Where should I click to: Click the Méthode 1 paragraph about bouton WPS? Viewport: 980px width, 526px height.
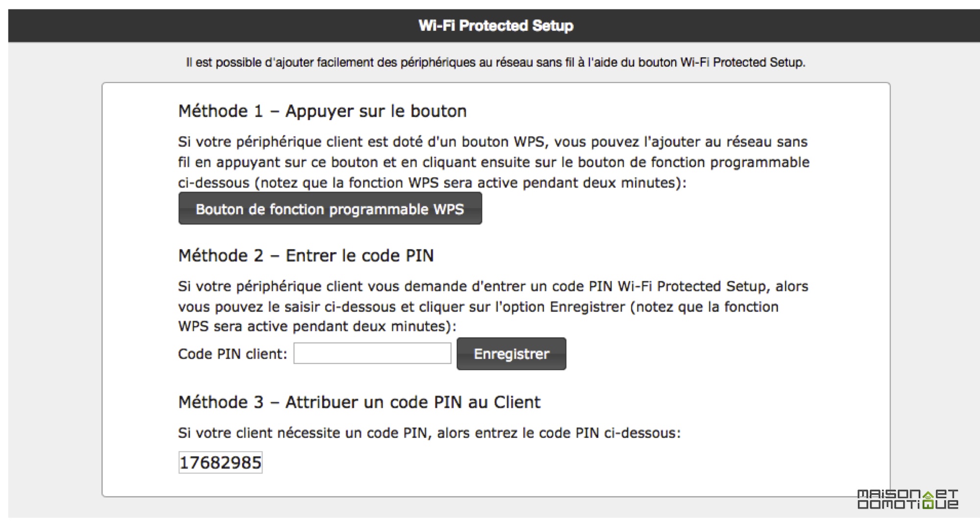pyautogui.click(x=494, y=162)
